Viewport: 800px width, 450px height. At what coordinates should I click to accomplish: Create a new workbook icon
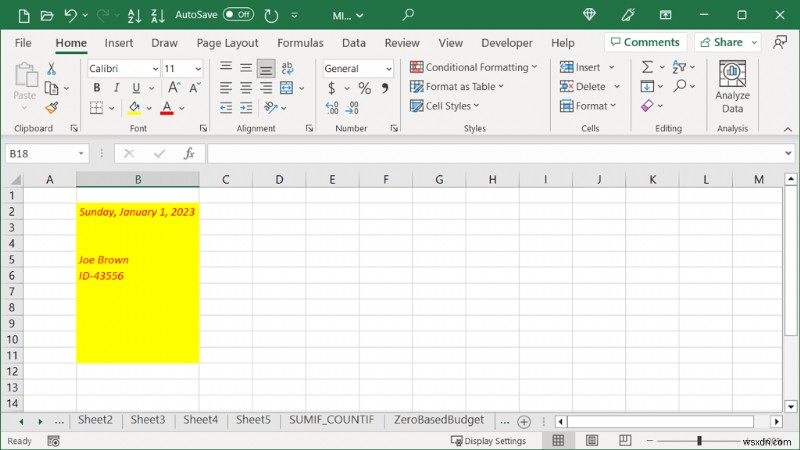click(x=23, y=15)
